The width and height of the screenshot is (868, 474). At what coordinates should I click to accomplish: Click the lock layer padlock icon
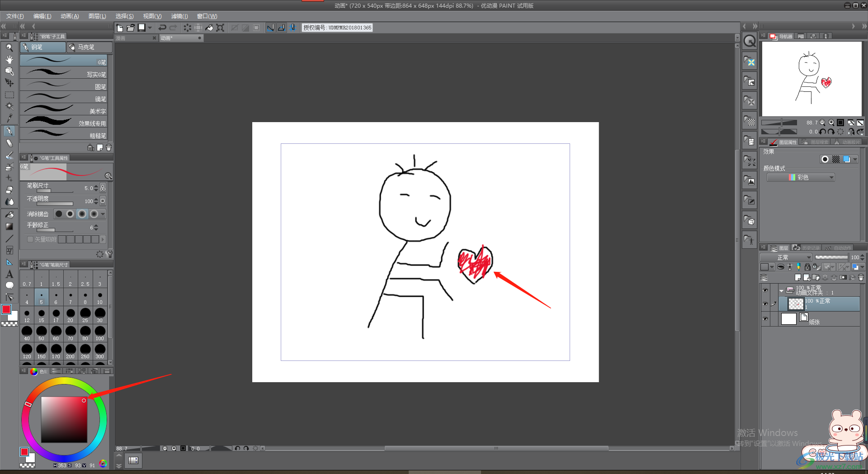807,267
